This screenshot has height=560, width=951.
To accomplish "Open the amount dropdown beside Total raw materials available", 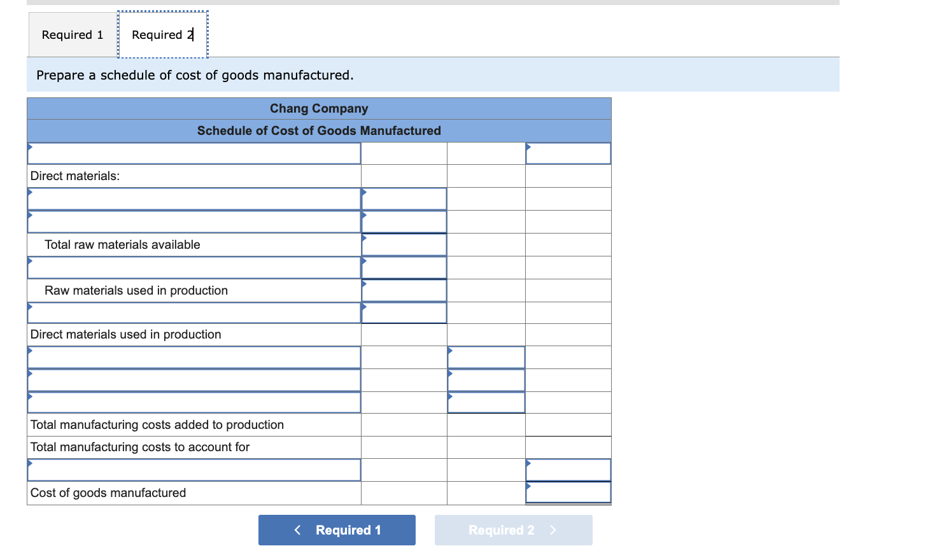I will pos(404,244).
